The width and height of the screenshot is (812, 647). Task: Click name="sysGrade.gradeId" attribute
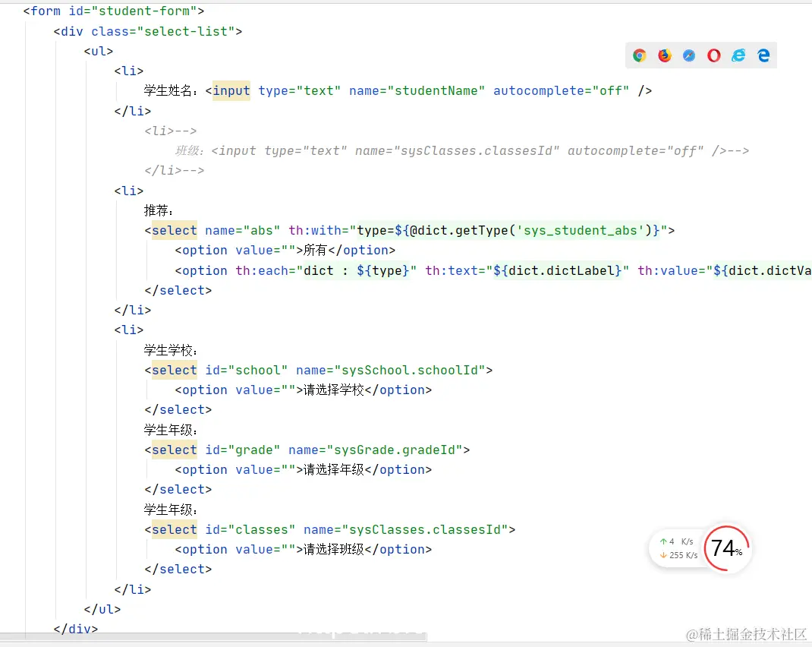(x=376, y=450)
